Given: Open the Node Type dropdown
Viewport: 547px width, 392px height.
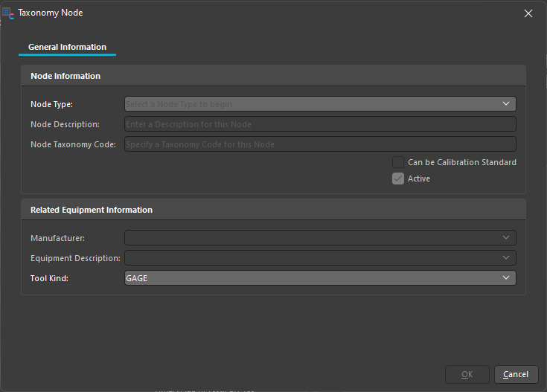Looking at the screenshot, I should 320,104.
